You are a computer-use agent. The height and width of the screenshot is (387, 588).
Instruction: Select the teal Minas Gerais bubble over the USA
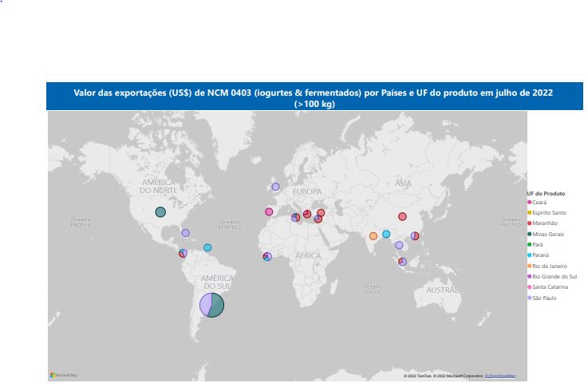click(x=160, y=212)
